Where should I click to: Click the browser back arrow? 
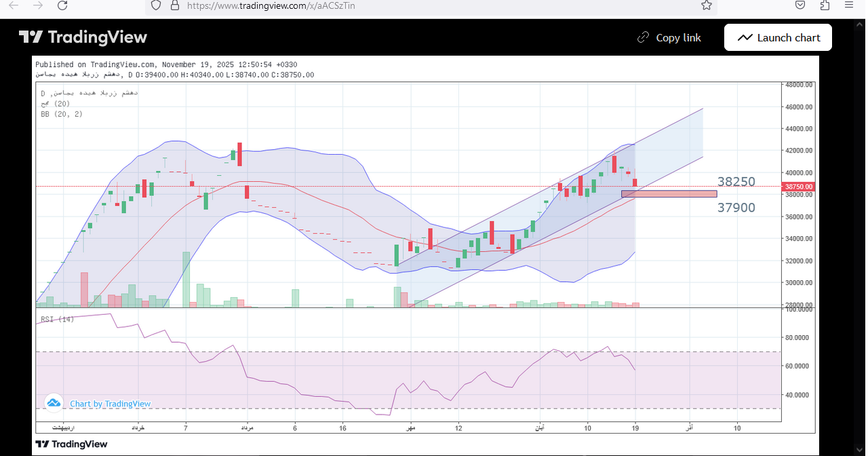14,5
